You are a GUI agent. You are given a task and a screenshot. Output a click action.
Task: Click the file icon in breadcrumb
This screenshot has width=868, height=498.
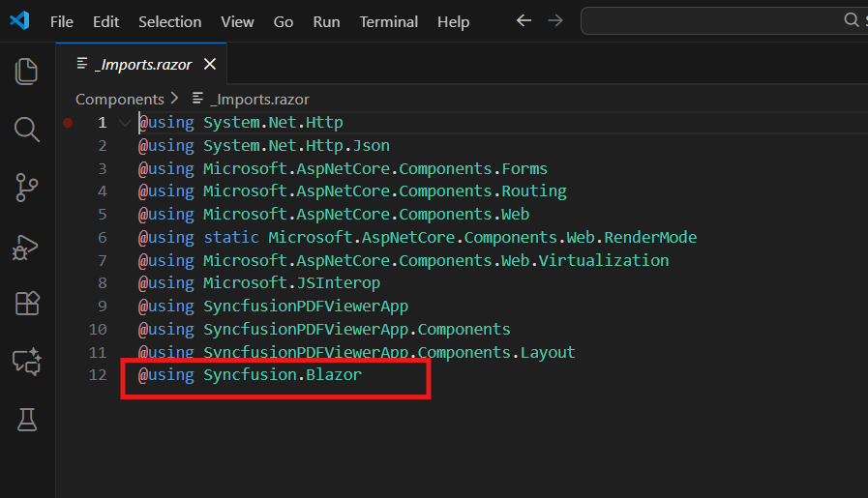tap(197, 99)
